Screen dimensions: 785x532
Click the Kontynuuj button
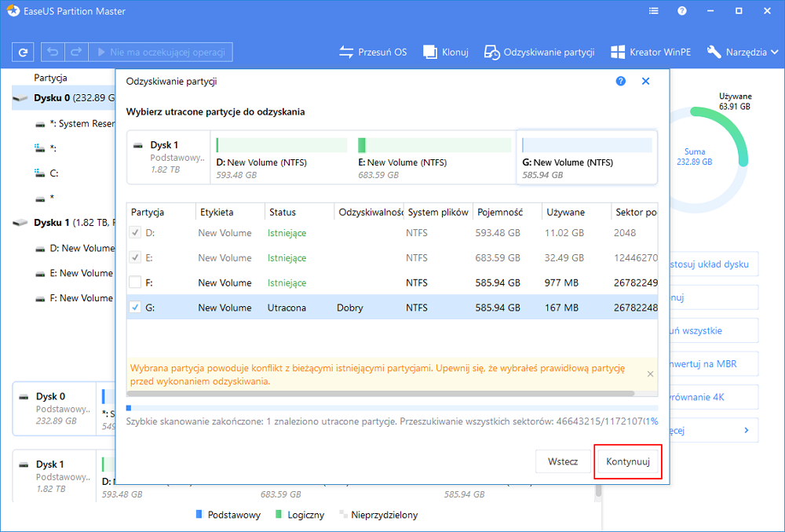tap(628, 461)
